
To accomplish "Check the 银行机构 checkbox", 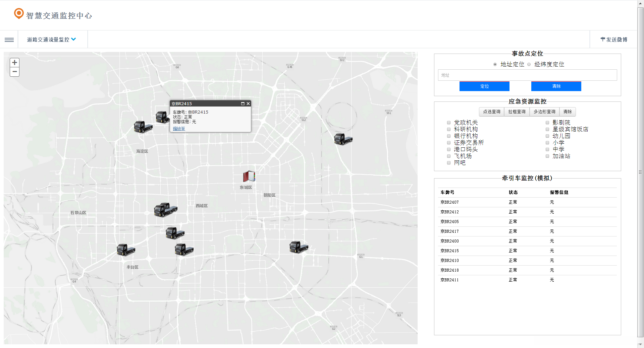I will tap(449, 136).
